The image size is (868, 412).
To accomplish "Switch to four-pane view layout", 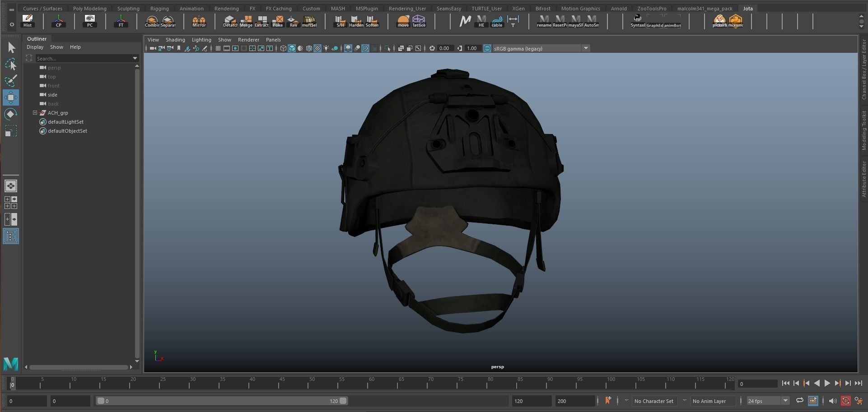I will point(11,203).
